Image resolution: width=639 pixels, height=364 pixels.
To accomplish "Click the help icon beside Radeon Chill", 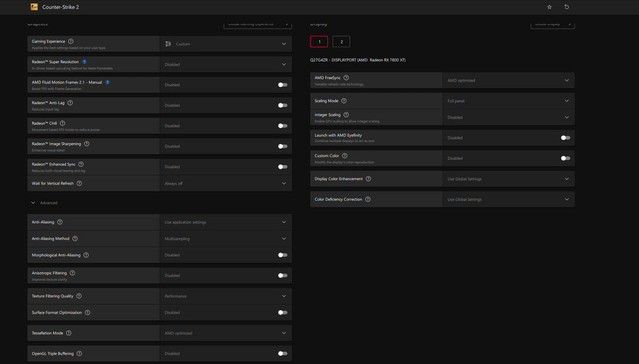I will pyautogui.click(x=63, y=123).
